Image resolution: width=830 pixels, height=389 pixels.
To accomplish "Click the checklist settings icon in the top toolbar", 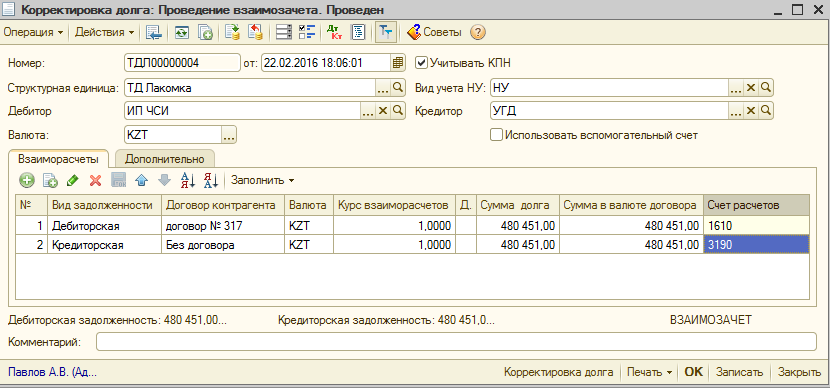I will [307, 33].
